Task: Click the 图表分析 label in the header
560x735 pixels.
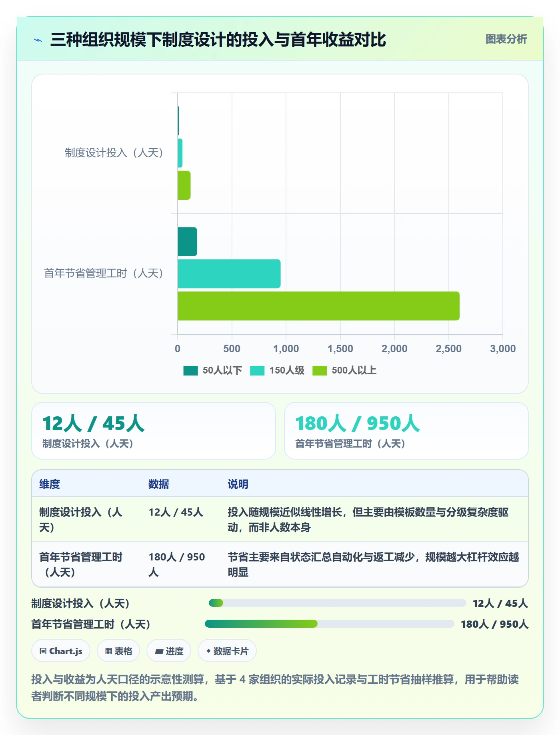Action: point(506,39)
